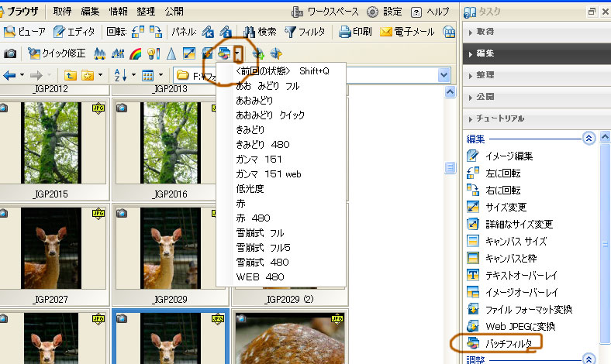Select the 雪崩式 フル5 preset
This screenshot has height=364, width=611.
(281, 248)
